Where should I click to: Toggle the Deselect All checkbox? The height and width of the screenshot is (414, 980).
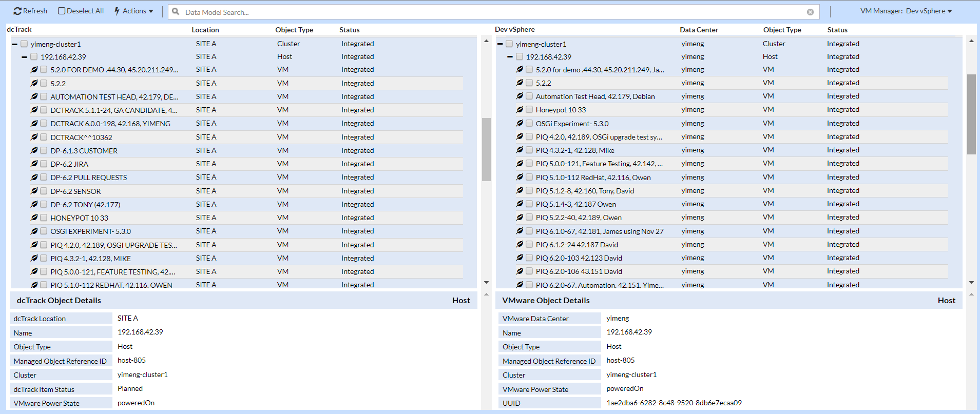point(62,11)
